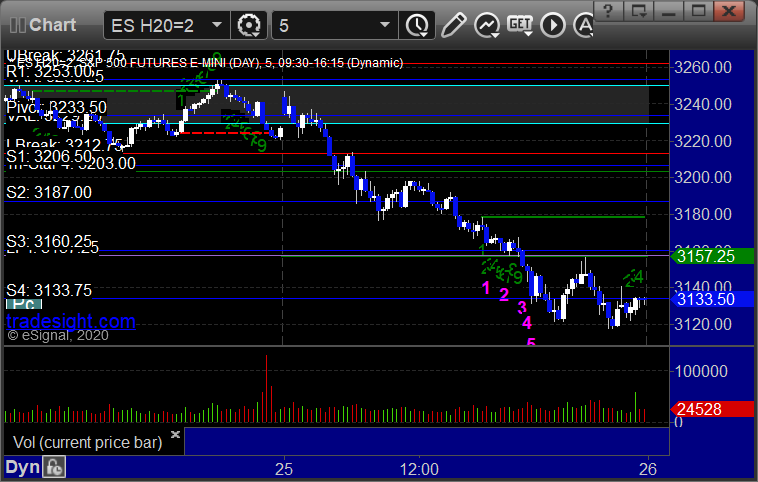Viewport: 758px width, 482px height.
Task: Click the S1: 3206.50 support label
Action: point(48,156)
